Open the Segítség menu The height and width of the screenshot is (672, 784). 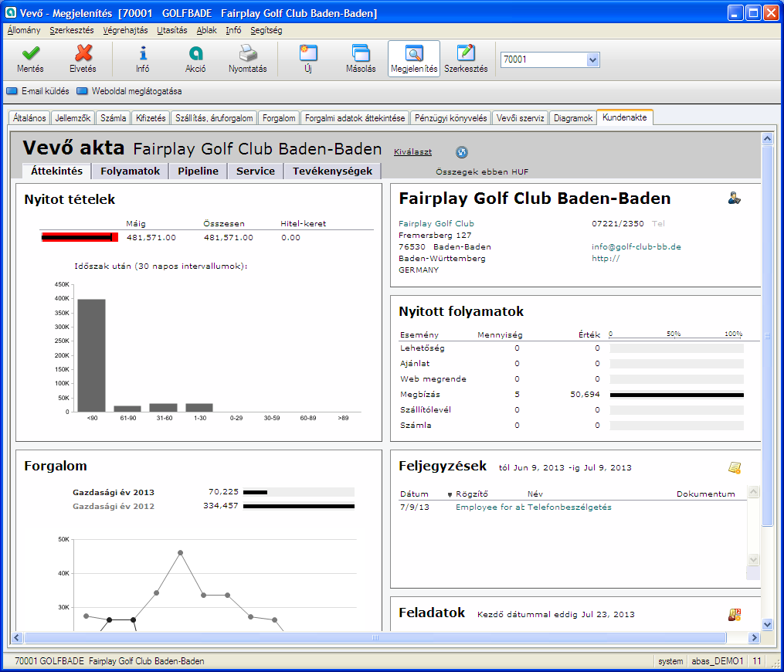pyautogui.click(x=266, y=30)
